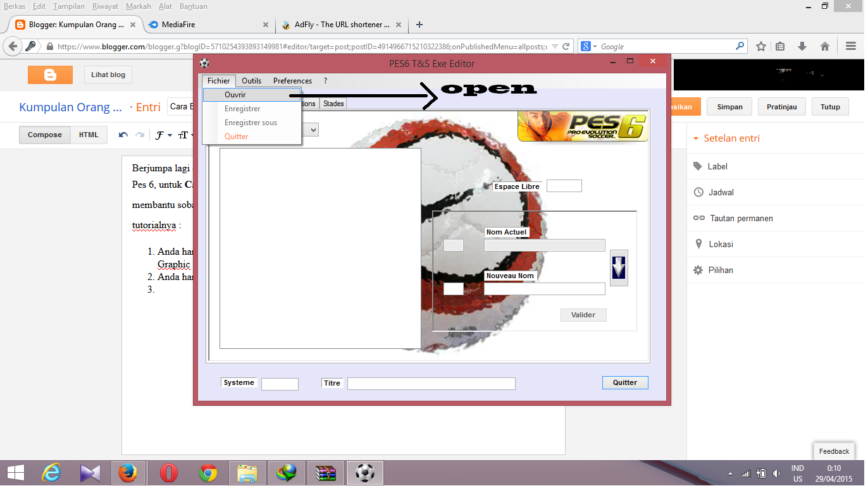868x493 pixels.
Task: Open Chrome from the taskbar
Action: (208, 473)
